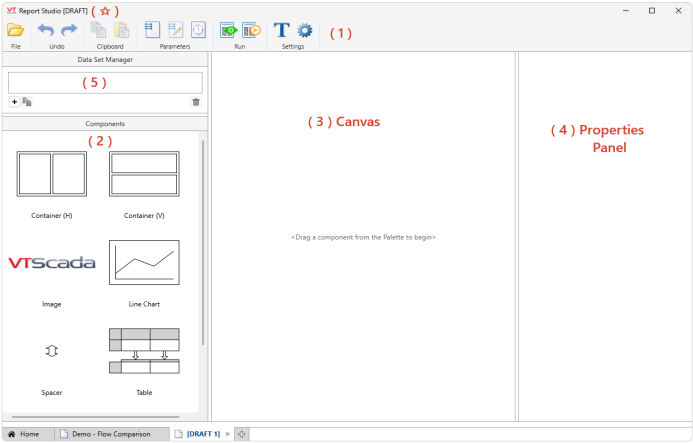
Task: Switch to Demo - Flow Comparison tab
Action: coord(111,434)
